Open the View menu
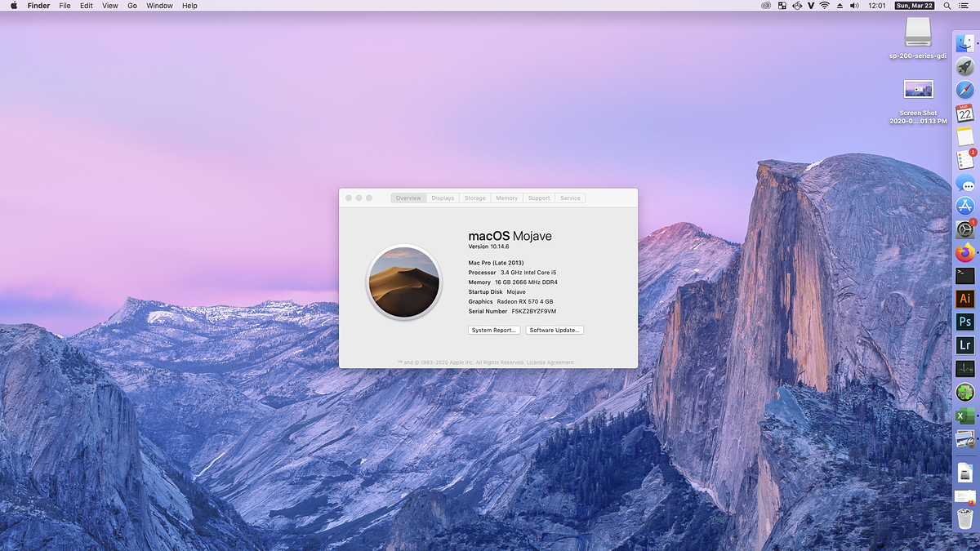 click(x=109, y=6)
